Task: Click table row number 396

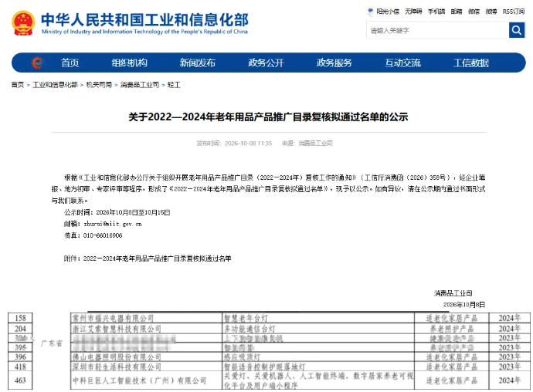Action: [x=20, y=357]
